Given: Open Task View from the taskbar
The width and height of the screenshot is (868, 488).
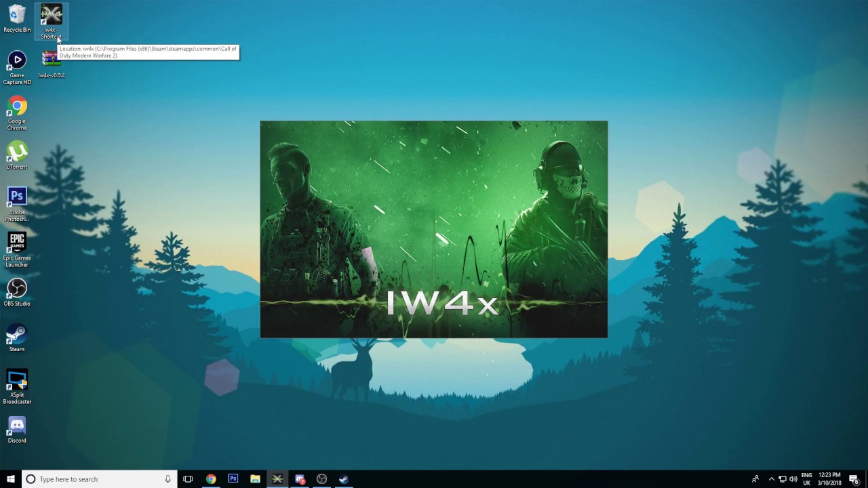Looking at the screenshot, I should (188, 479).
